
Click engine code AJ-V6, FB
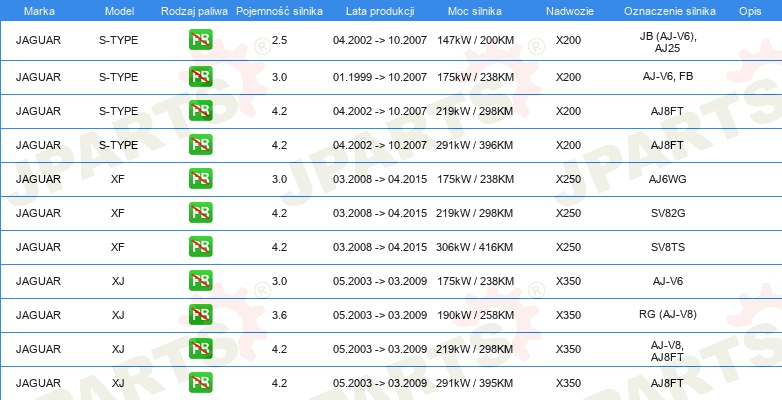point(668,76)
